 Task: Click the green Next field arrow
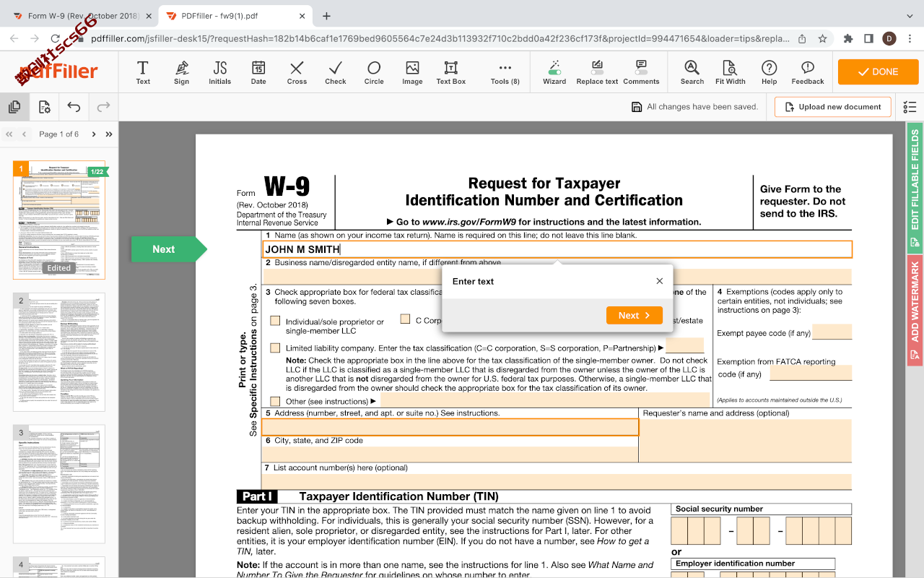pyautogui.click(x=169, y=249)
